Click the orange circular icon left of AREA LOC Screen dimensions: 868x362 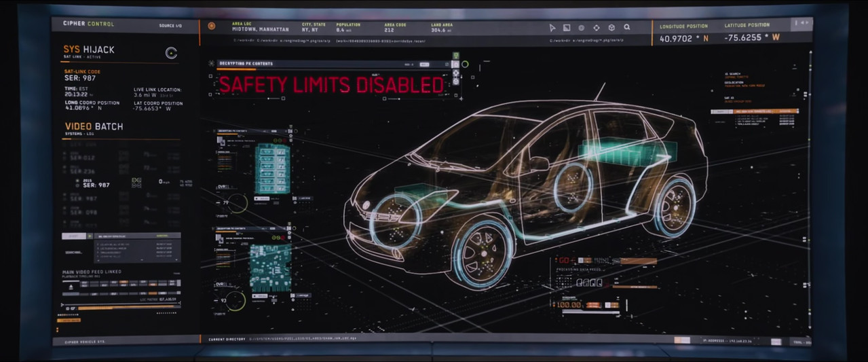(212, 26)
